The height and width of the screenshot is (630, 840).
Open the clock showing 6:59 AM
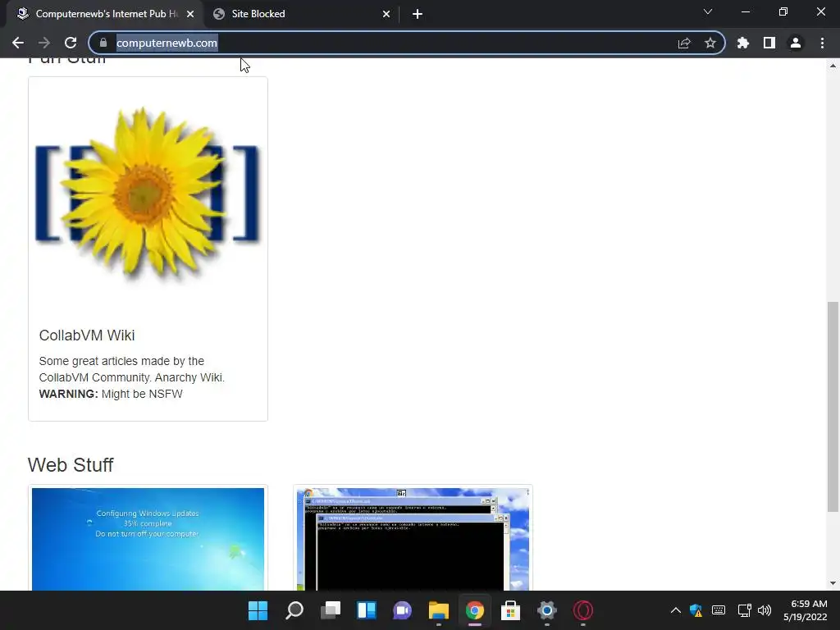806,610
